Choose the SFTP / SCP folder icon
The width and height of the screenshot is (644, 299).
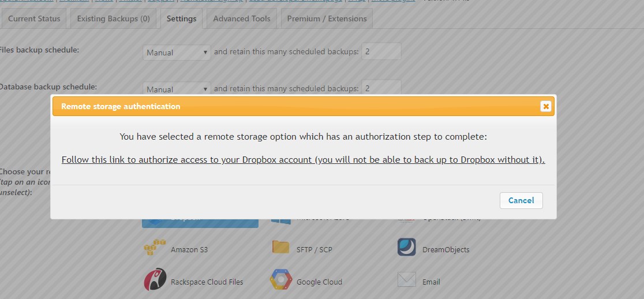click(x=281, y=247)
